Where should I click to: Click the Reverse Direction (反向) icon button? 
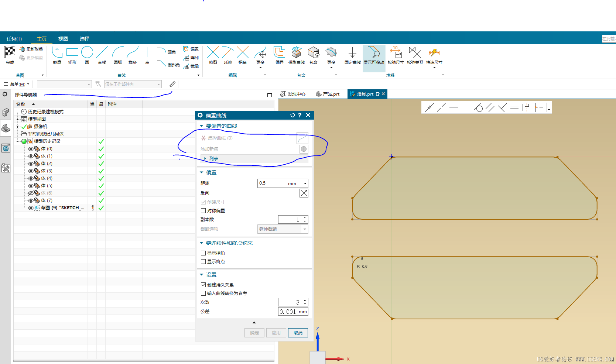tap(304, 193)
